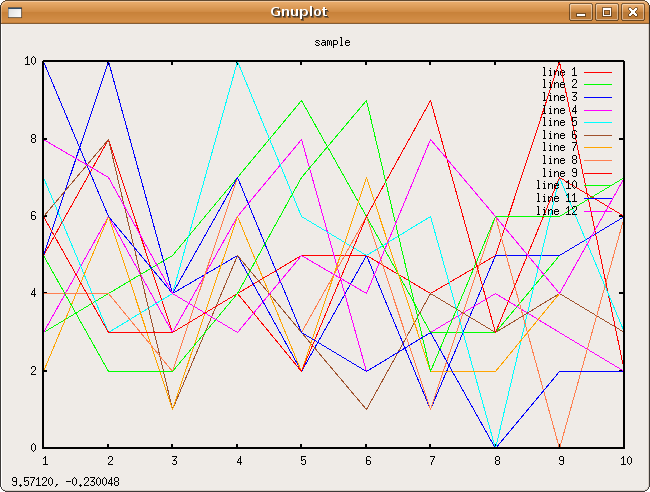Select the "line 6" legend label

pos(559,135)
